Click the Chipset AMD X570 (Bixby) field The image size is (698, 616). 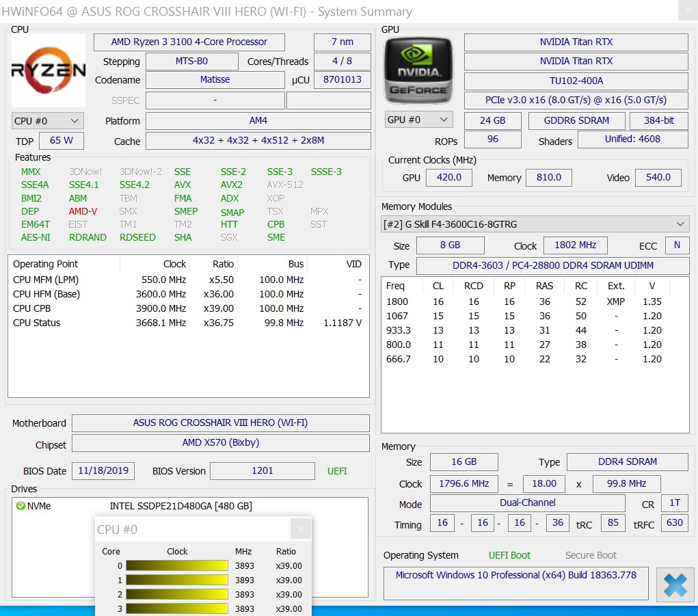(x=220, y=443)
